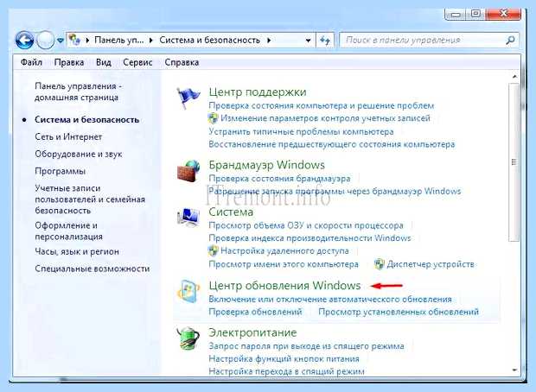
Task: Click the scrollbar down arrow
Action: pos(514,370)
